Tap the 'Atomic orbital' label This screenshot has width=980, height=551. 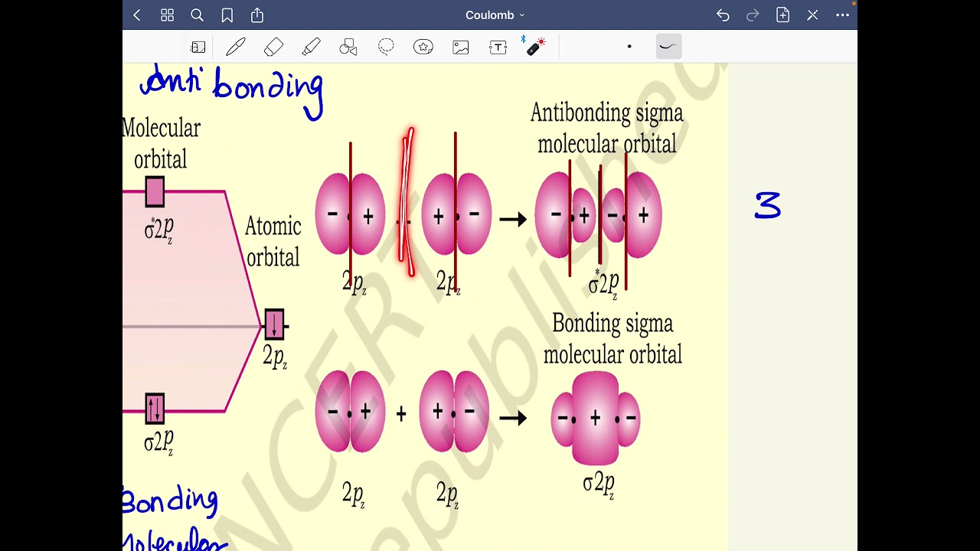273,242
